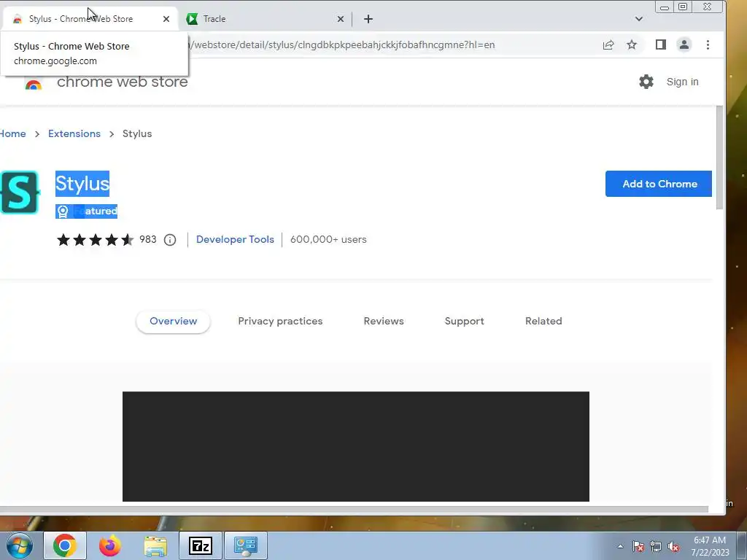Click the address bar URL
The image size is (747, 560).
343,44
